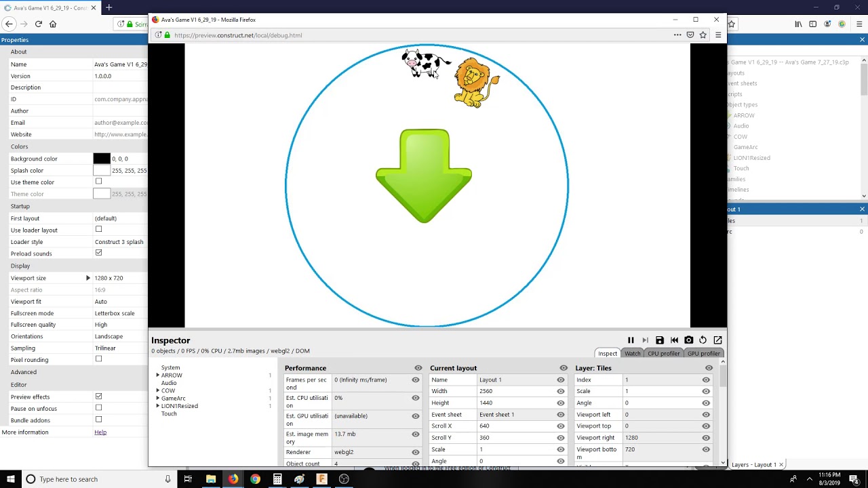The image size is (868, 488).
Task: Open the Fullscreen mode dropdown showing Letterbox scale
Action: 120,313
